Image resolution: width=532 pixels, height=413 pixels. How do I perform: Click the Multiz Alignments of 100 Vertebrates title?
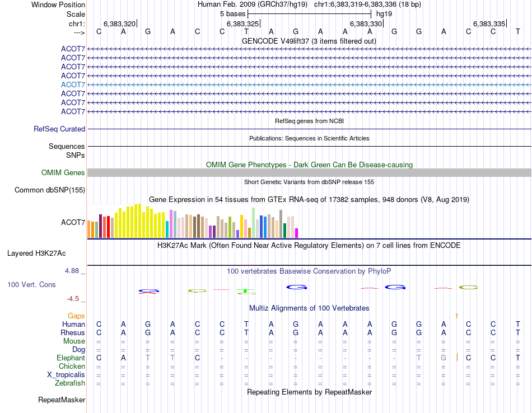pyautogui.click(x=309, y=308)
